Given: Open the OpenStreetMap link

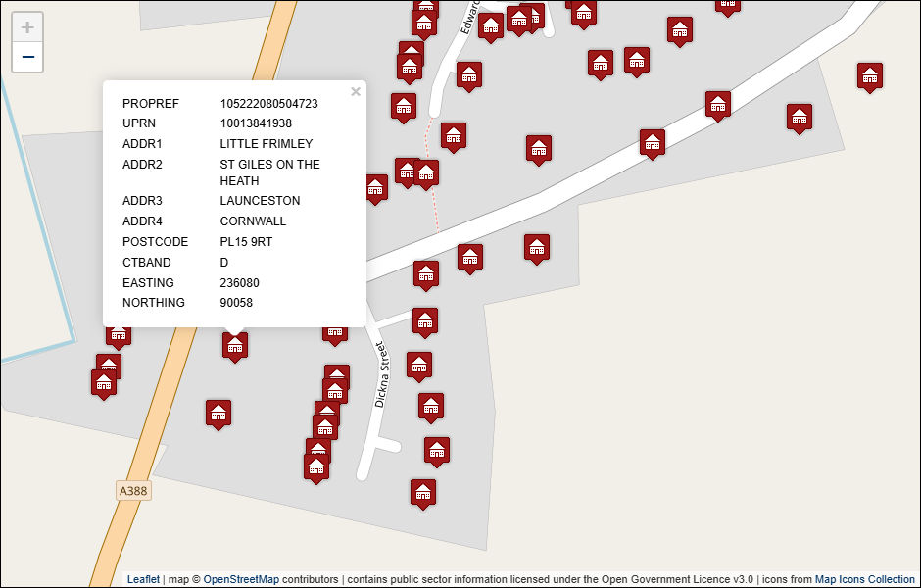Looking at the screenshot, I should (x=241, y=579).
